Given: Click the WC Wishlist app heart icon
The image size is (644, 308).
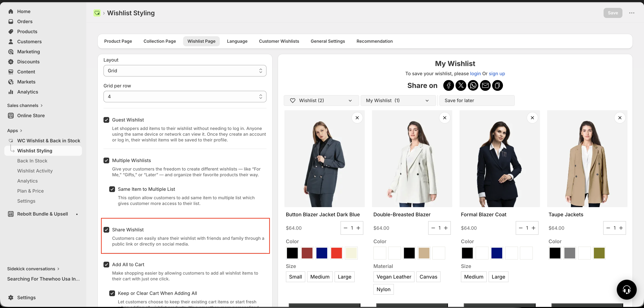Looking at the screenshot, I should pos(11,141).
